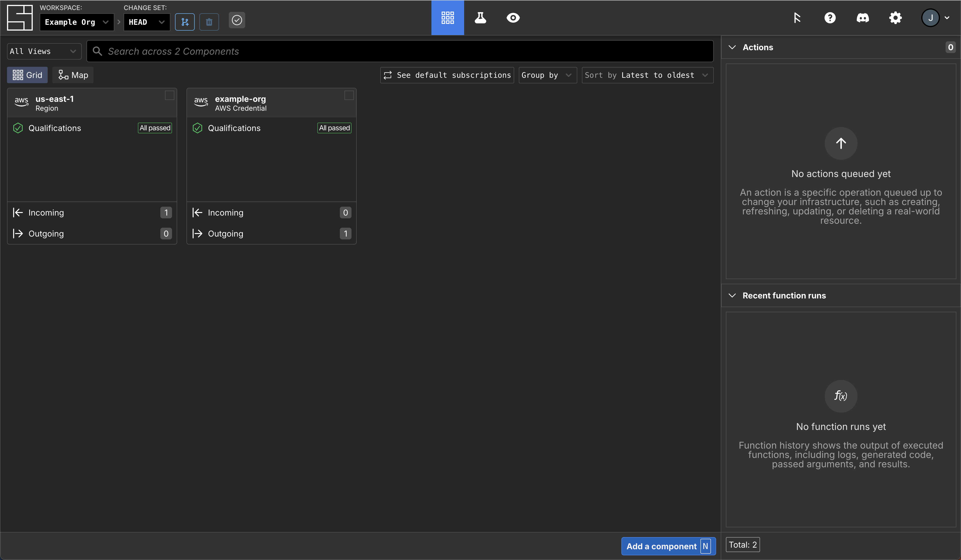This screenshot has height=560, width=961.
Task: Open the customize flask icon tab
Action: 480,18
